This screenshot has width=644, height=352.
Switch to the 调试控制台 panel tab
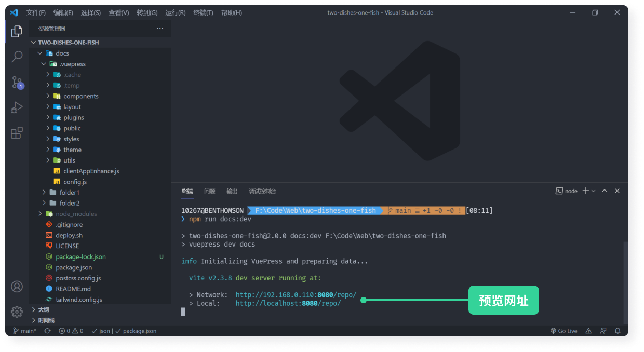click(262, 191)
